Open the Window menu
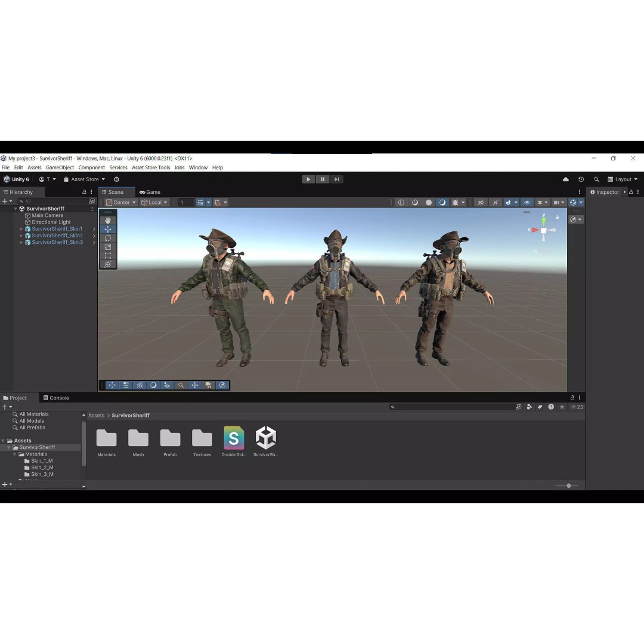 click(198, 168)
